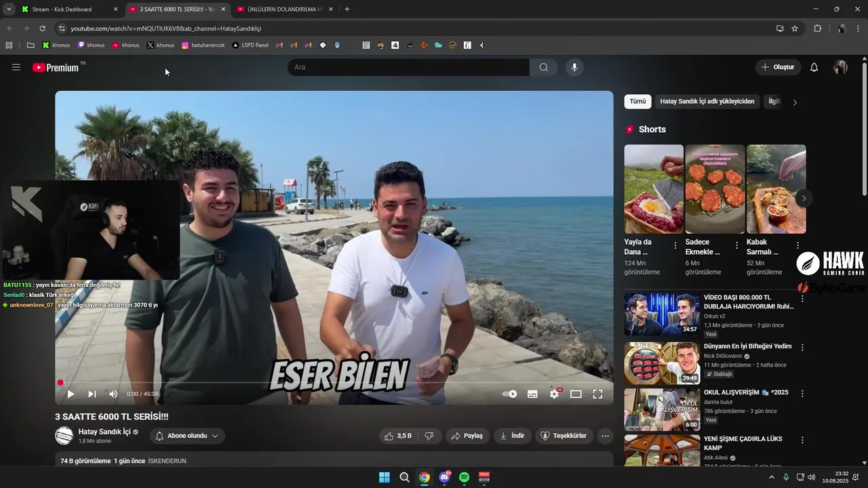Open the OKUL ALIŞVERİŞİM video thumbnail
Image resolution: width=868 pixels, height=488 pixels.
[662, 409]
